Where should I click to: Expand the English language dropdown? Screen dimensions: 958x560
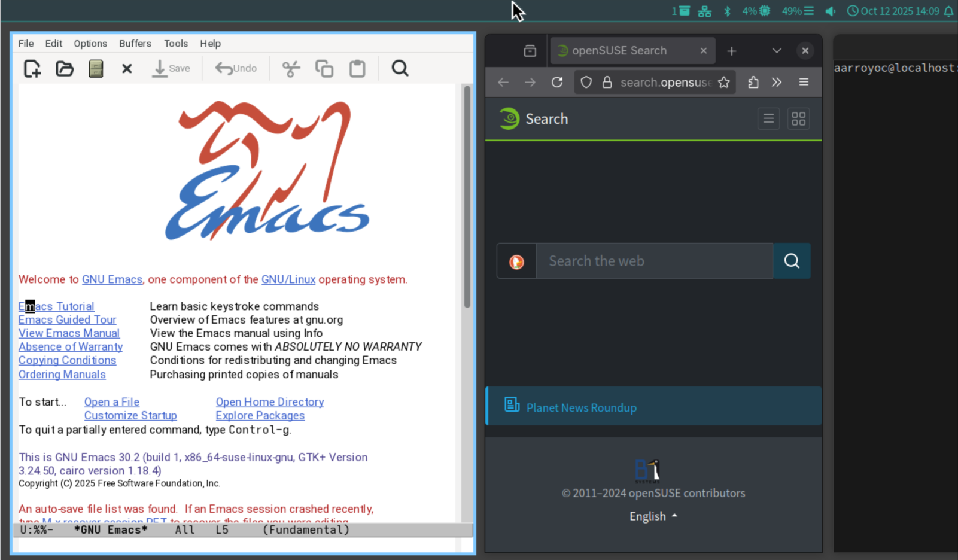[653, 516]
